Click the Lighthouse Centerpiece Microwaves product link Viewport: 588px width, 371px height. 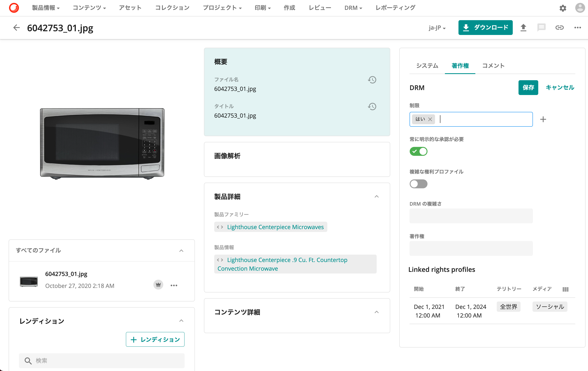click(275, 227)
